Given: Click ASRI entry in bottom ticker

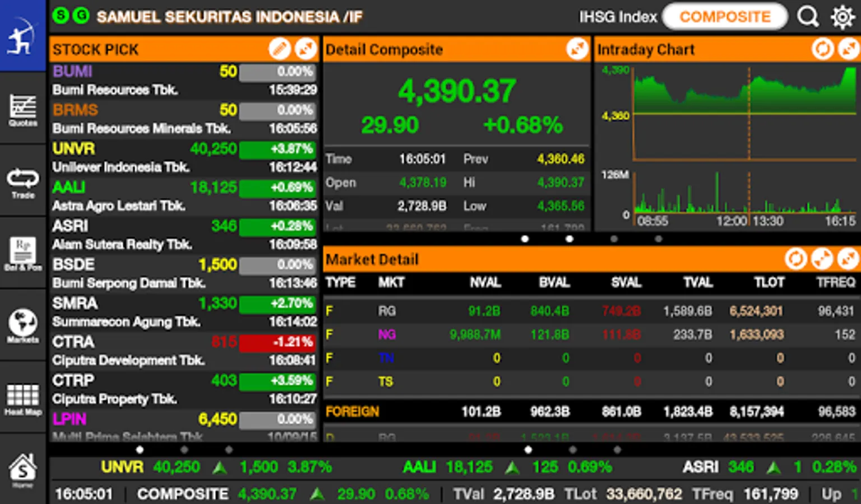Looking at the screenshot, I should (769, 467).
